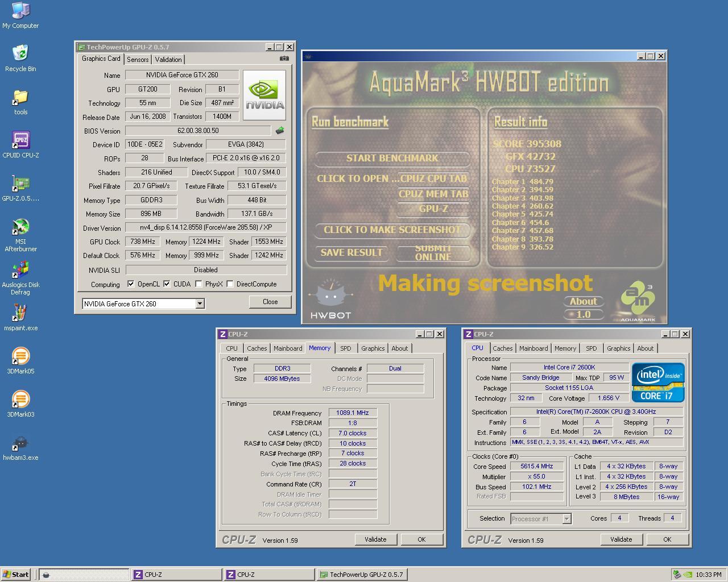
Task: Click BIOS Version field 62.00.38.00.50
Action: [x=198, y=131]
